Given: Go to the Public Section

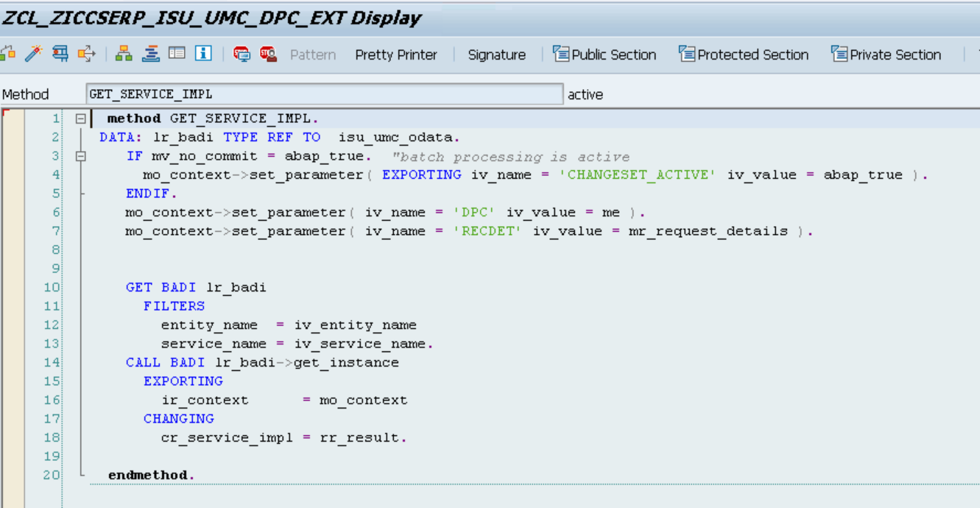Looking at the screenshot, I should pyautogui.click(x=604, y=54).
